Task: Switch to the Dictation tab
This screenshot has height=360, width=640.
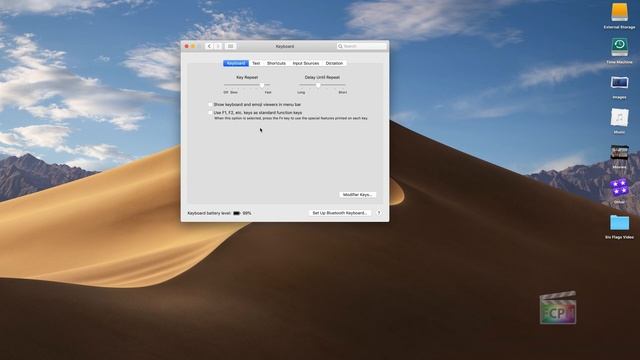Action: pyautogui.click(x=334, y=63)
